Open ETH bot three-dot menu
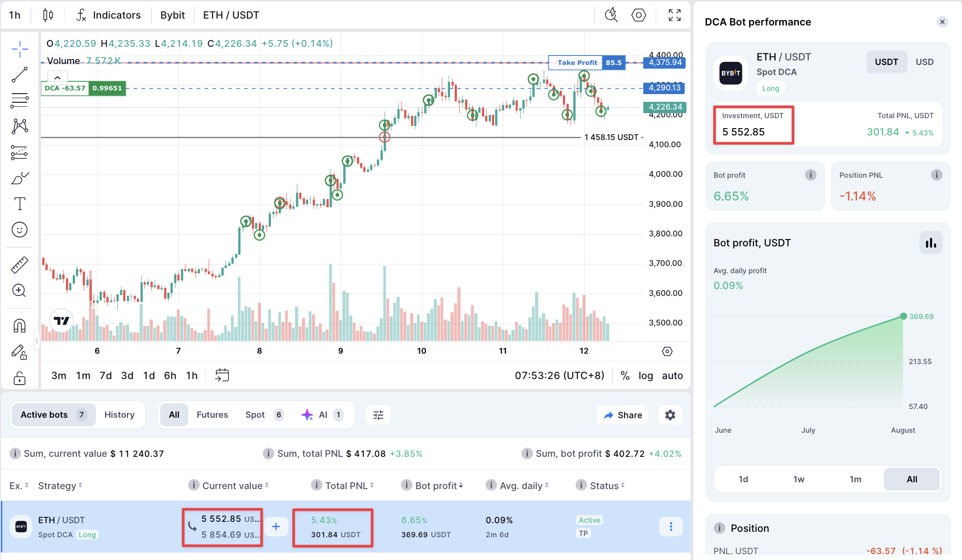Image resolution: width=962 pixels, height=560 pixels. 671,526
